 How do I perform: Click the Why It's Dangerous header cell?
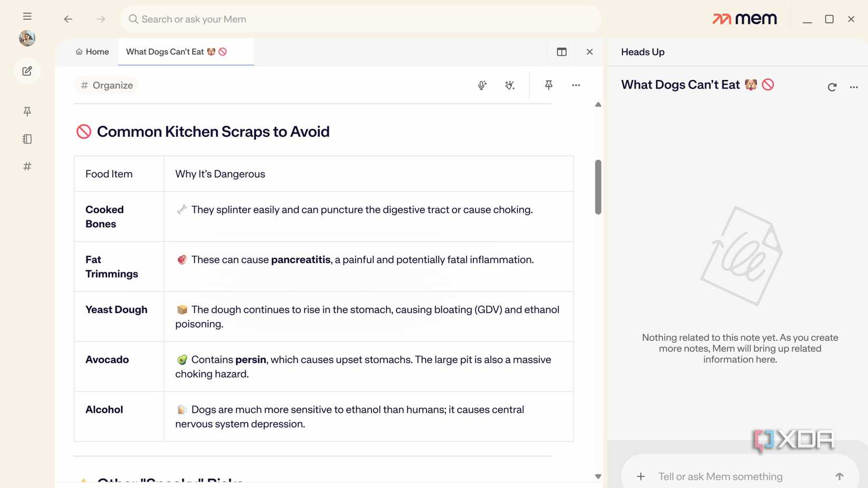click(369, 174)
